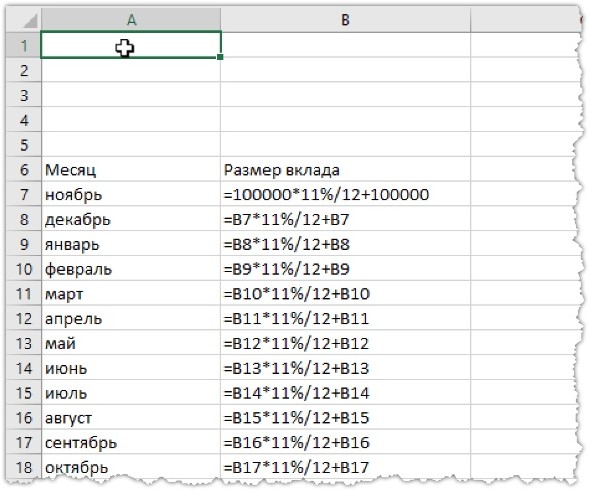Screen dimensions: 590x491
Task: Select row 1 header
Action: pos(24,46)
